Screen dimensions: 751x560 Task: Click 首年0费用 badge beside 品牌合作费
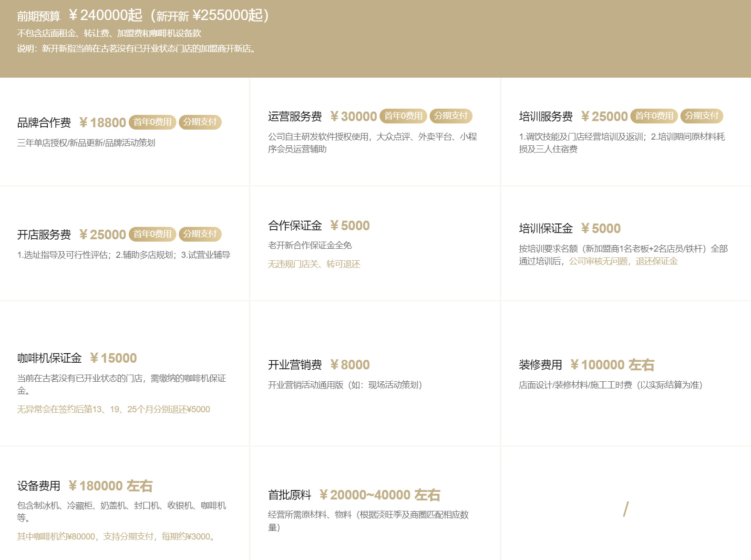[152, 122]
